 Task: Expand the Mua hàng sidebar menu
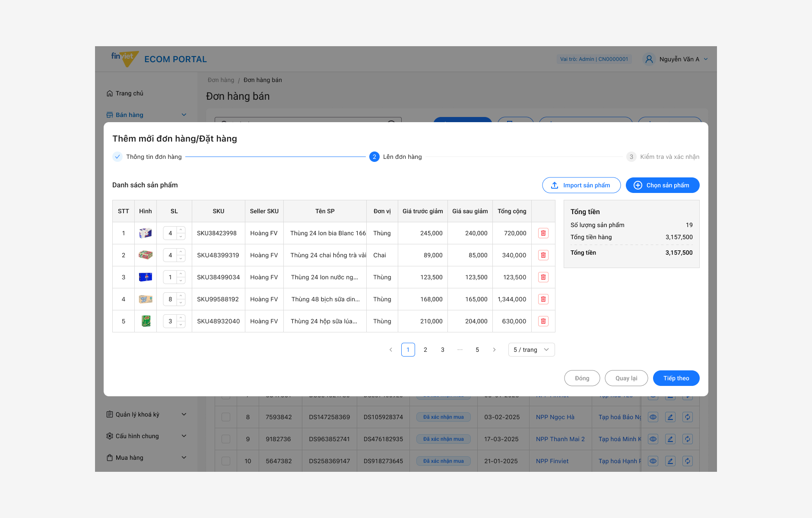[x=147, y=458]
